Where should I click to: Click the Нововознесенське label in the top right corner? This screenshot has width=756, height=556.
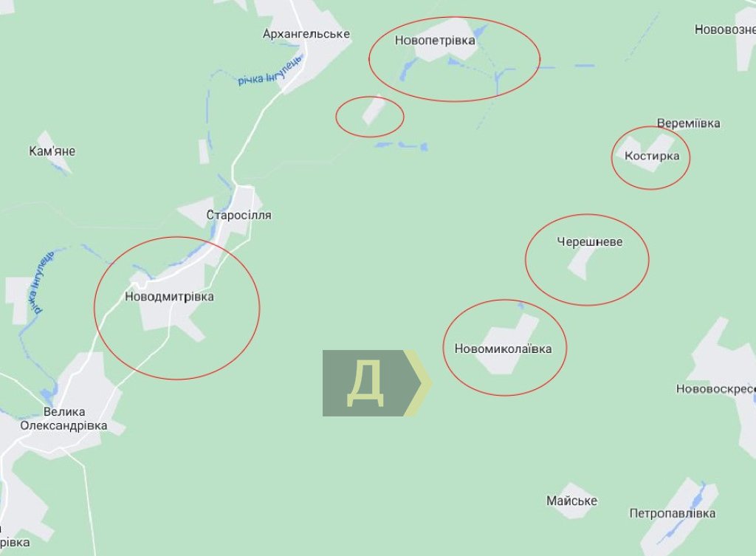click(x=725, y=30)
